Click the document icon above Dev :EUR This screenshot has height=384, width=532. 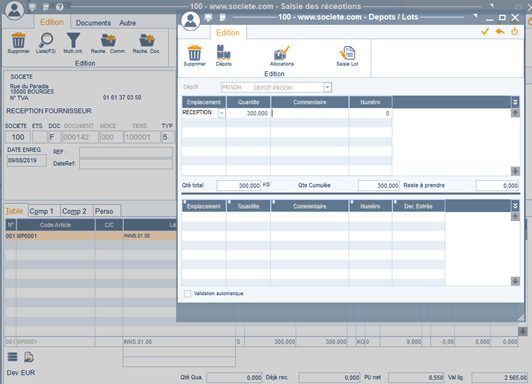pyautogui.click(x=28, y=357)
